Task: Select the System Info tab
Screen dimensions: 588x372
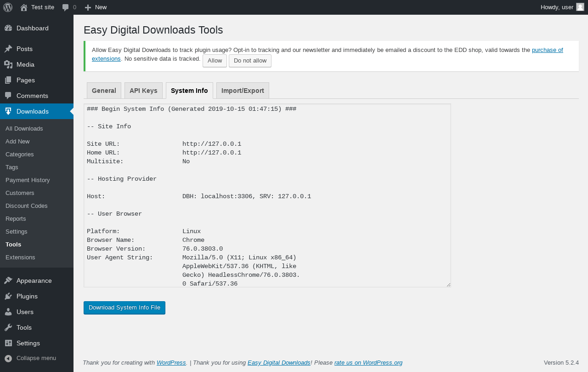Action: point(189,91)
